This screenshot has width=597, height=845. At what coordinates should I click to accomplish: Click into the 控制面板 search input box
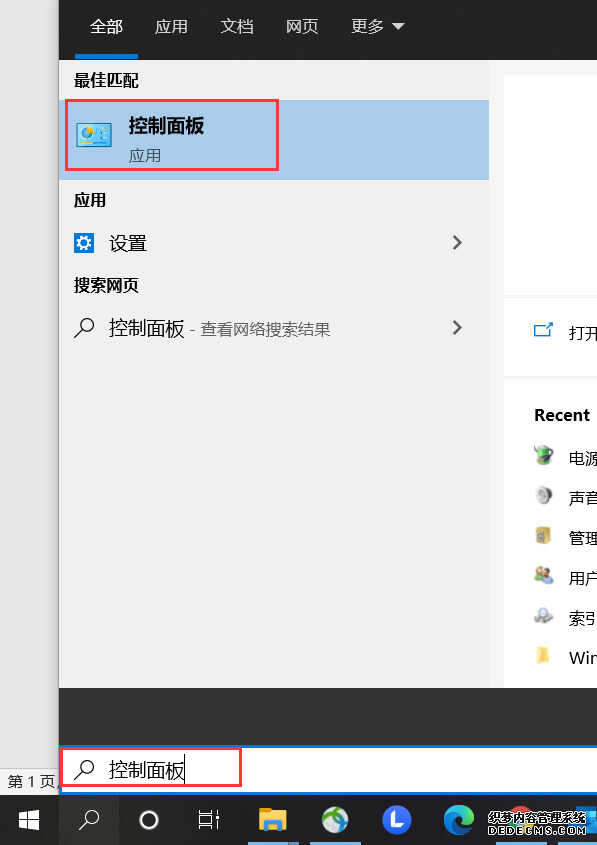tap(329, 770)
